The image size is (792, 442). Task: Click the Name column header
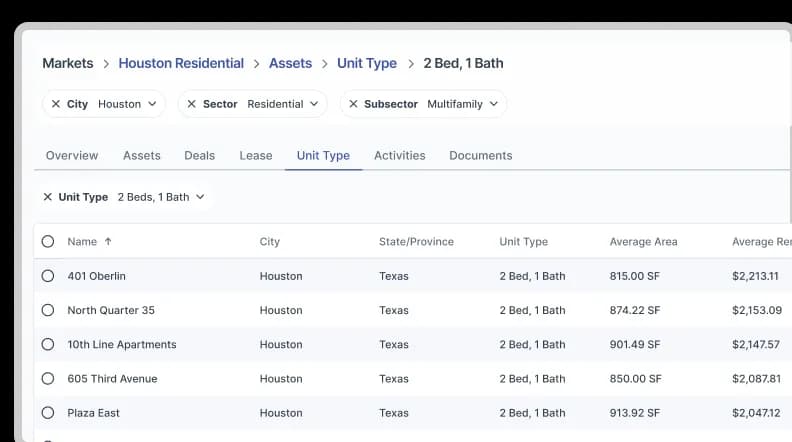82,242
